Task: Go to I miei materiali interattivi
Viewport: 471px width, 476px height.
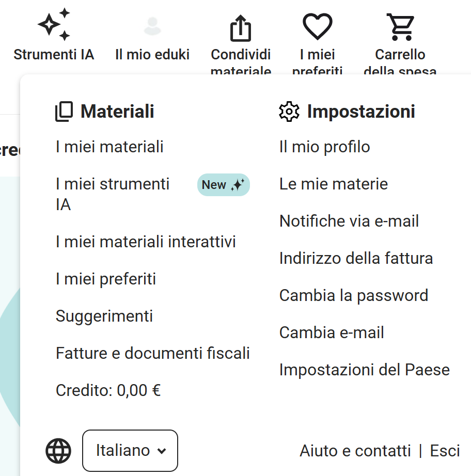Action: pos(146,242)
